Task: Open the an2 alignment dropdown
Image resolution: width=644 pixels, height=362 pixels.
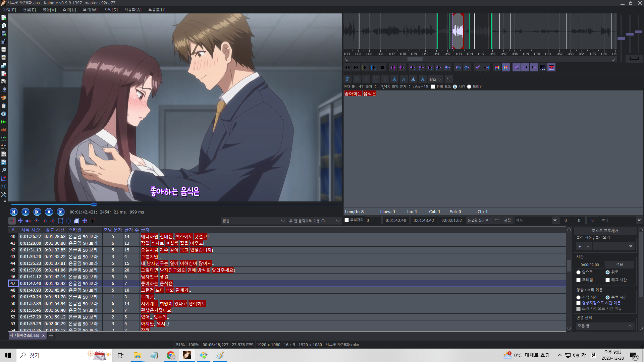Action: click(435, 79)
